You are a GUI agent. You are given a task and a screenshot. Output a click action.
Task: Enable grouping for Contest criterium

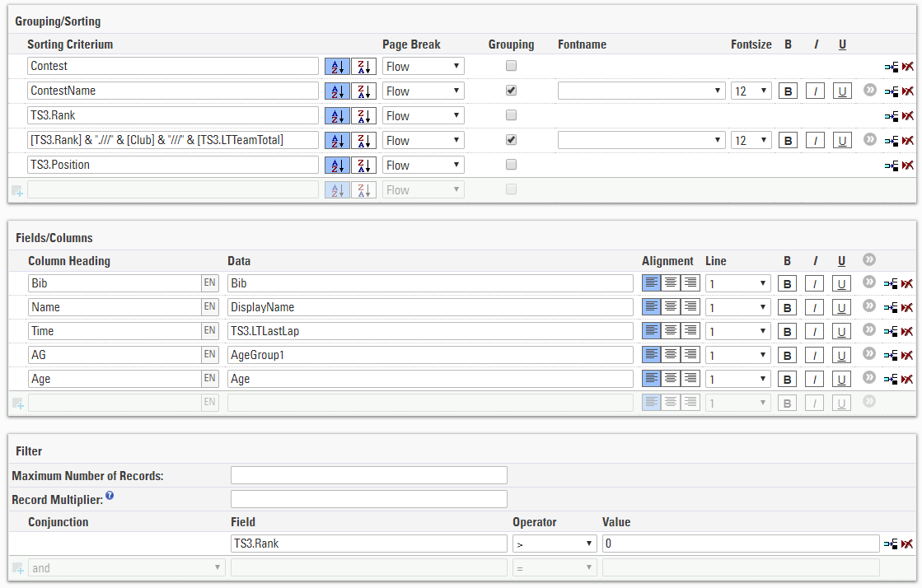tap(511, 66)
